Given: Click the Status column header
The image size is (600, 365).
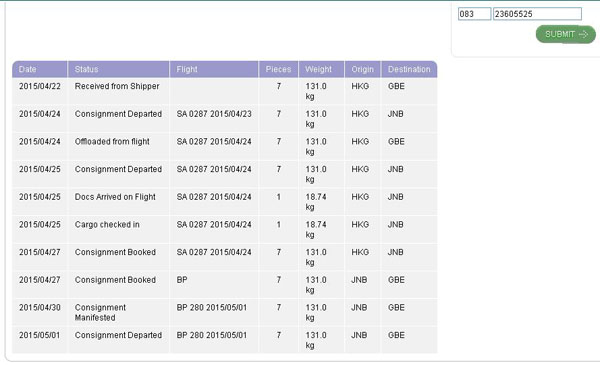Looking at the screenshot, I should (x=119, y=69).
